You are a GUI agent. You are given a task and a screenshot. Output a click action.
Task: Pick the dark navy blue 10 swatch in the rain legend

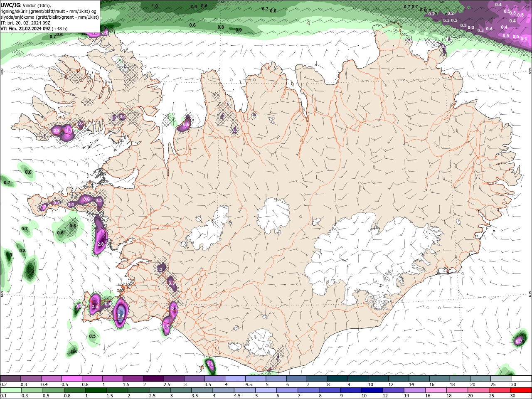pos(372,390)
